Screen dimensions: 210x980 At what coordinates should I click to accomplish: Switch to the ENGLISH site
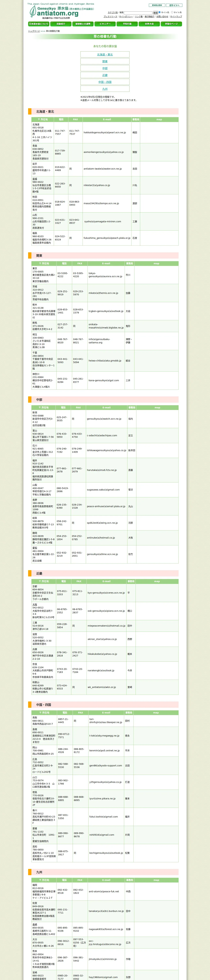click(x=157, y=5)
